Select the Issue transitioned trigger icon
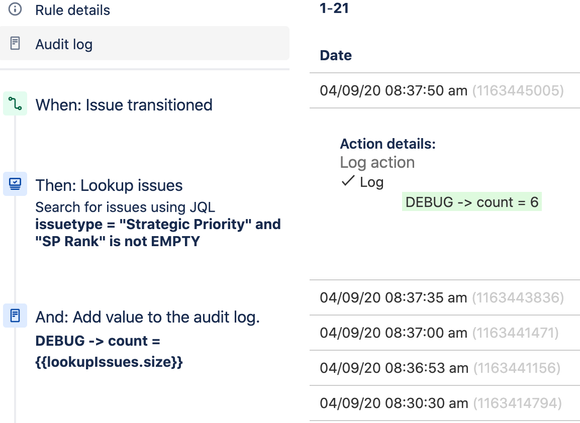 click(x=15, y=104)
